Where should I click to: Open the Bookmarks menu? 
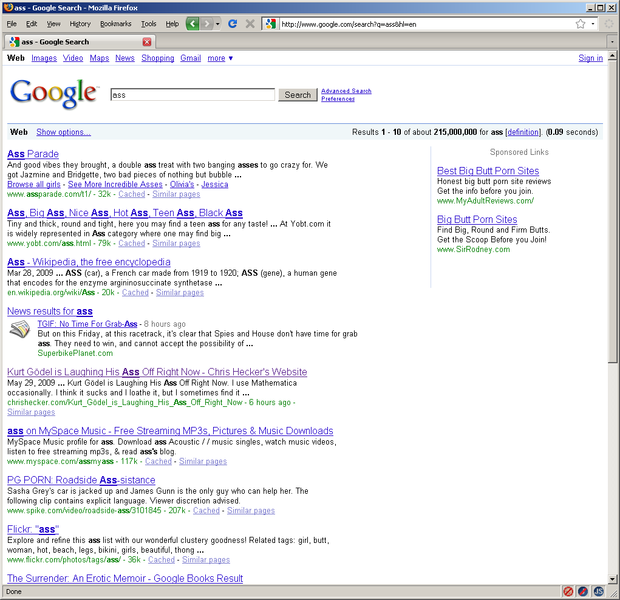(x=115, y=23)
